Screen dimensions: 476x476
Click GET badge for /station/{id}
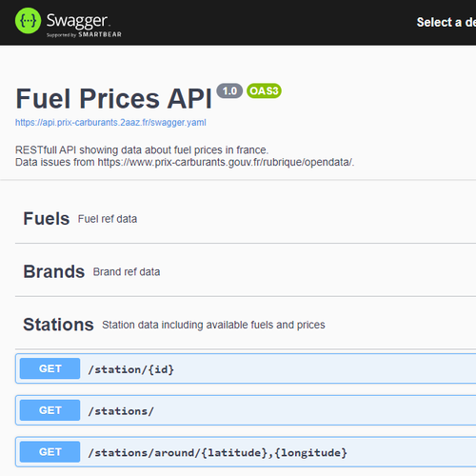(50, 368)
